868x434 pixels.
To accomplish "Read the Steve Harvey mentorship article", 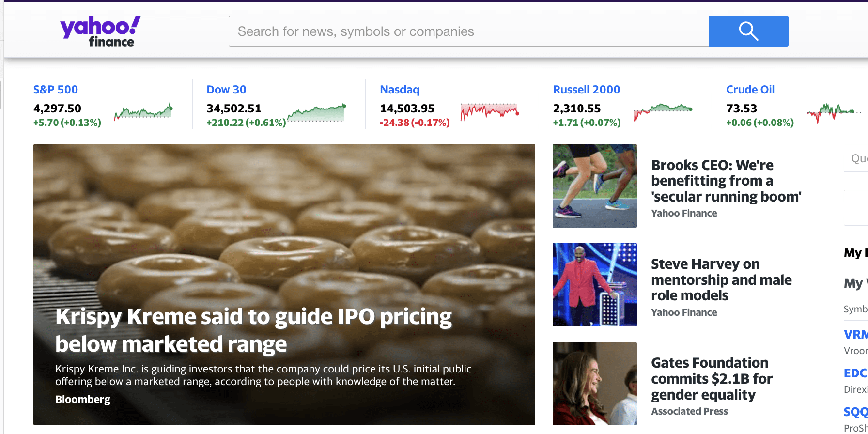I will coord(721,279).
